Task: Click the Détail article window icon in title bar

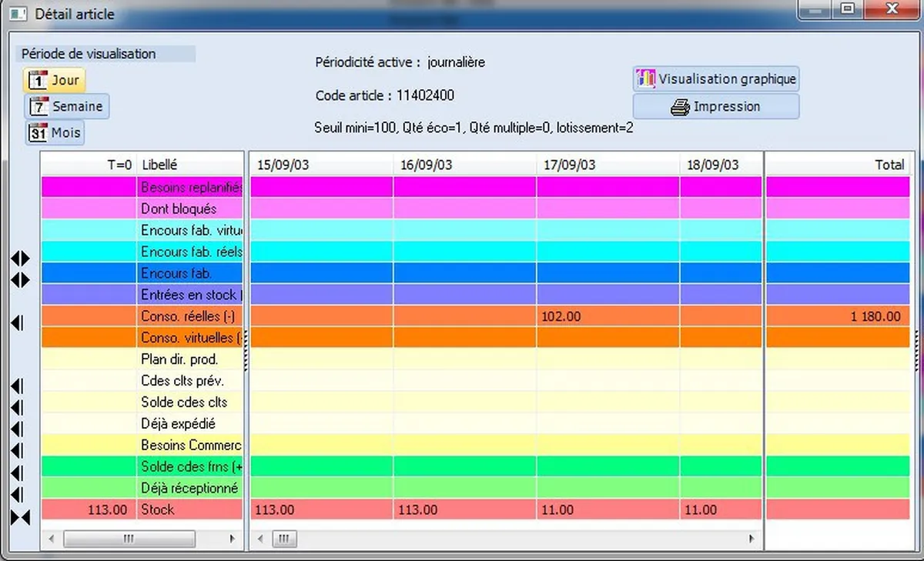Action: [18, 14]
